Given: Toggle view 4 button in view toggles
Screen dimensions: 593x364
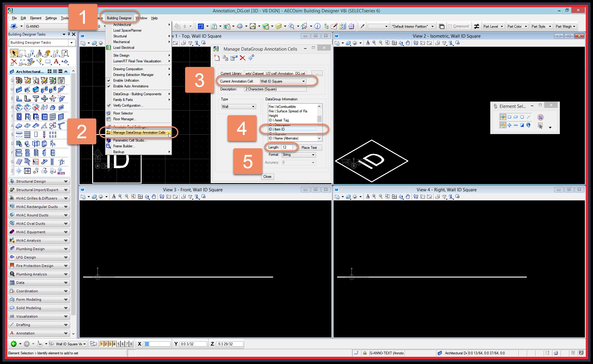Looking at the screenshot, I should point(114,344).
